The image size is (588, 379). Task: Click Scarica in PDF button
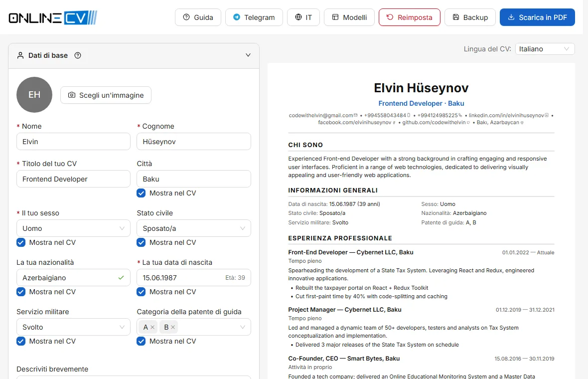pos(537,17)
